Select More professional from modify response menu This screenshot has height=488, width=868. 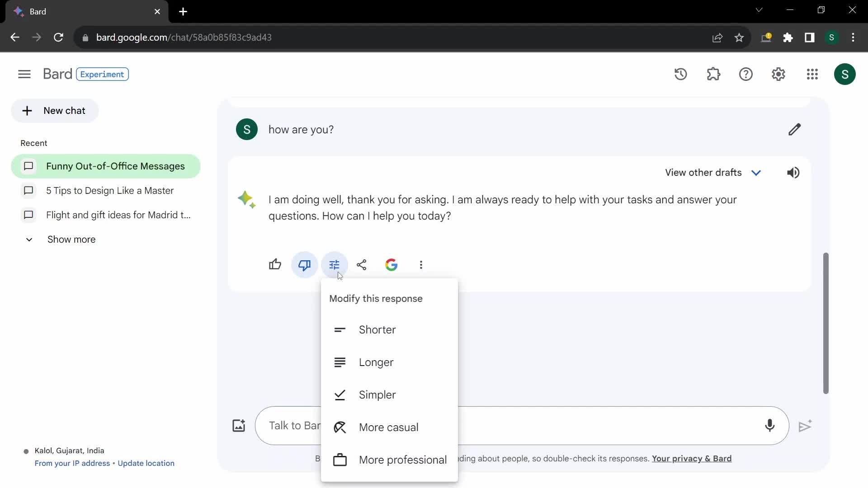tap(403, 460)
